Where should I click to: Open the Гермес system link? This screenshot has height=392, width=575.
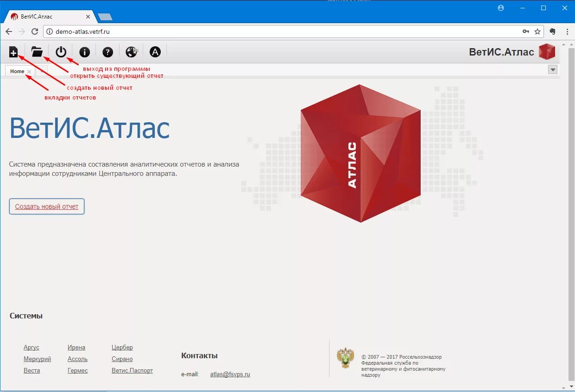pos(77,370)
